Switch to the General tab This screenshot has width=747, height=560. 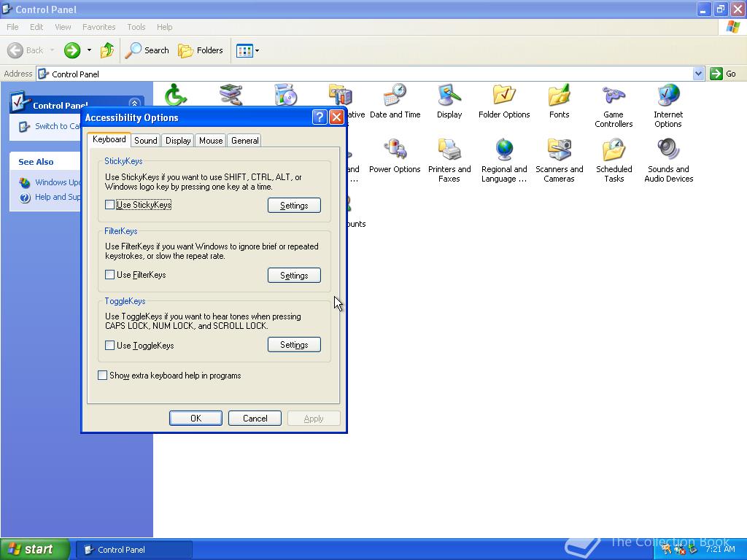click(245, 141)
